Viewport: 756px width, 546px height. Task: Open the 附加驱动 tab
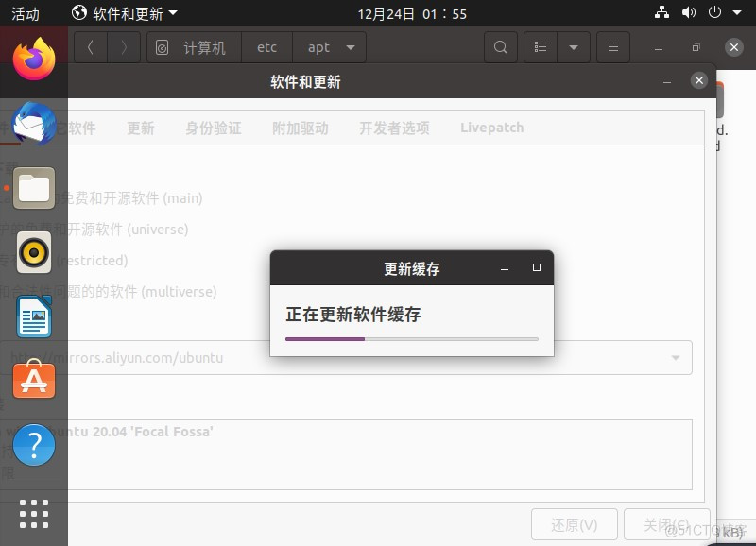(x=301, y=128)
